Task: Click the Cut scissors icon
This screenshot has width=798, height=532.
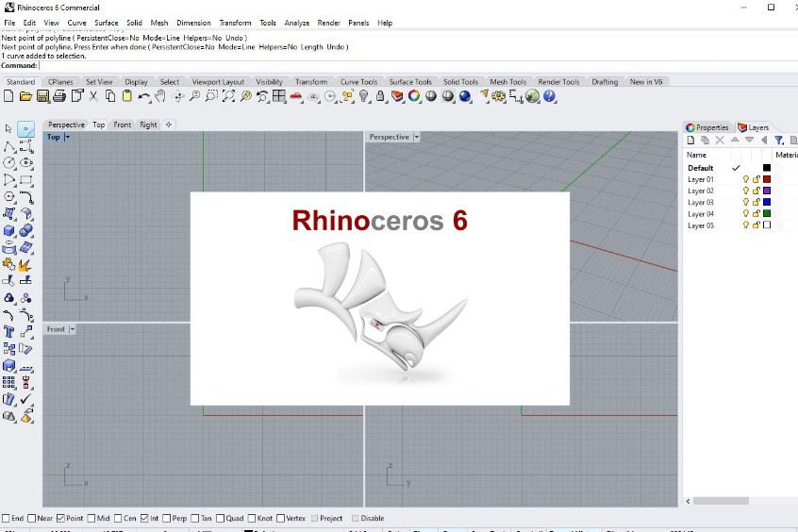Action: click(93, 96)
